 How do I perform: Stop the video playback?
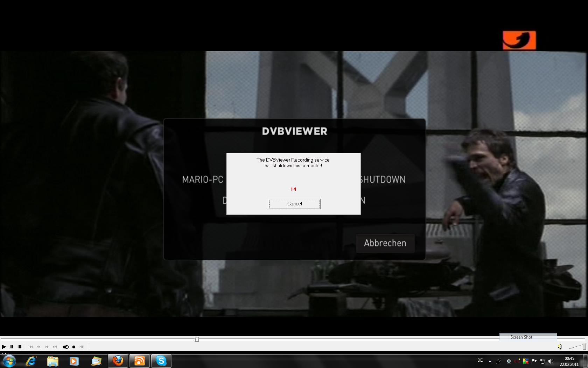point(20,347)
